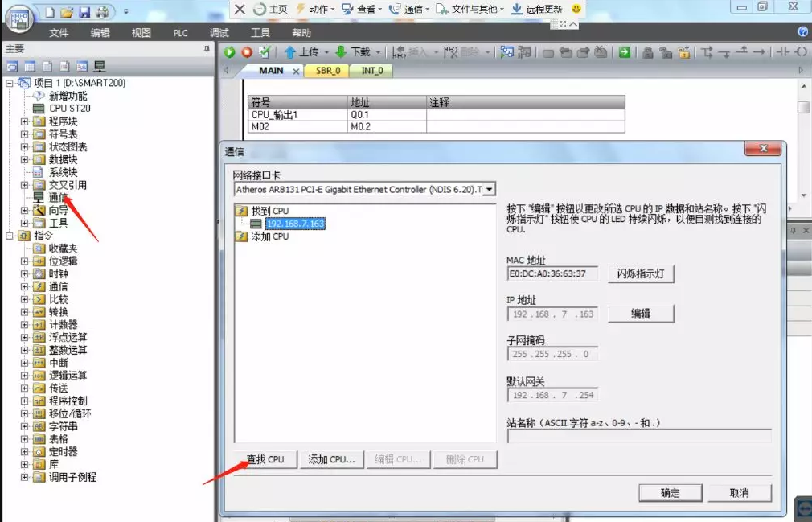Viewport: 812px width, 522px height.
Task: Open the dropdown arrow next to 下载
Action: (x=378, y=52)
